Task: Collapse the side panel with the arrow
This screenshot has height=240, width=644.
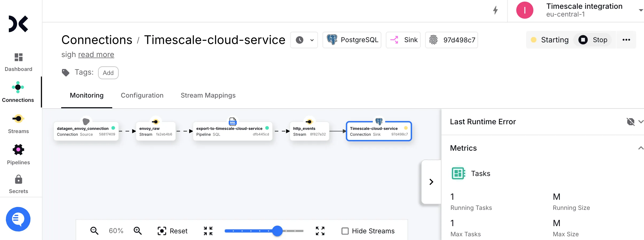Action: click(431, 182)
